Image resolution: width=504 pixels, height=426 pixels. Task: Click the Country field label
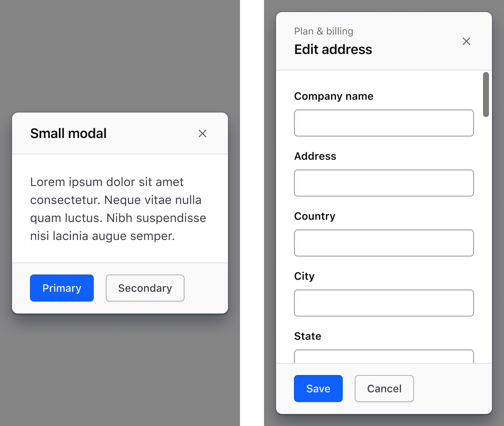(315, 216)
